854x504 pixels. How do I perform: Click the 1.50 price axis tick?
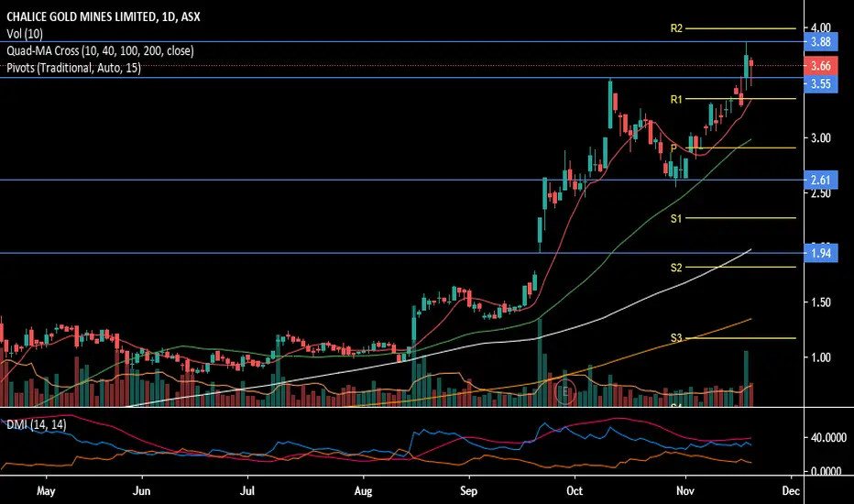821,302
